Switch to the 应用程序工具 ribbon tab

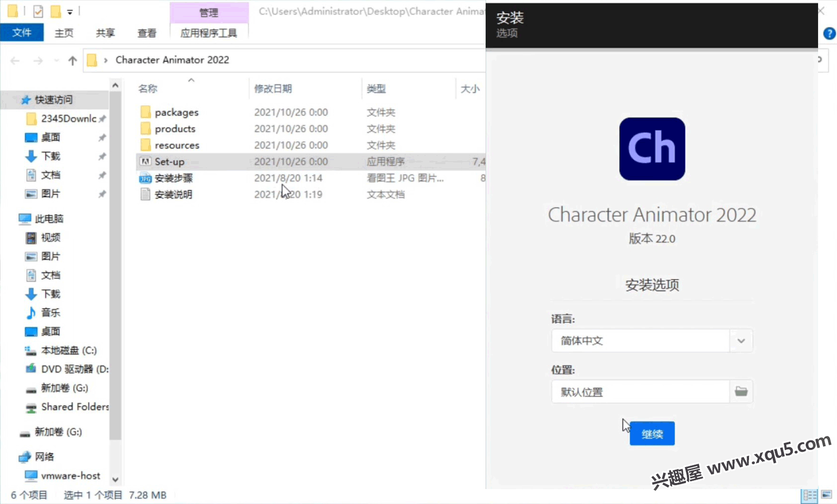click(x=209, y=33)
